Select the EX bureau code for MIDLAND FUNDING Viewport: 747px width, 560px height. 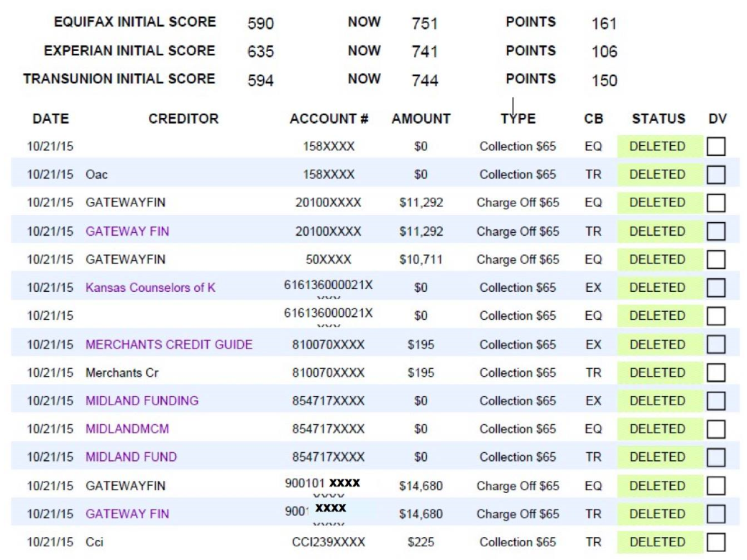tap(594, 401)
